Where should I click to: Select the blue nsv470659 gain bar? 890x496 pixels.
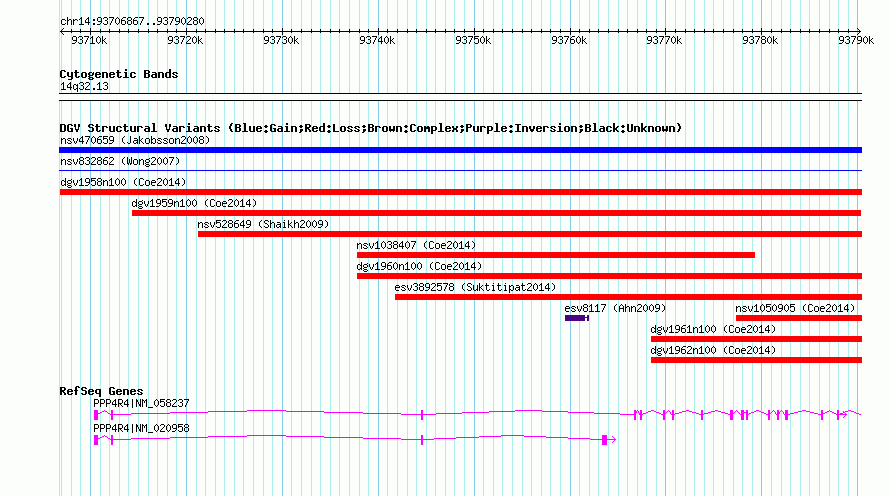point(460,150)
